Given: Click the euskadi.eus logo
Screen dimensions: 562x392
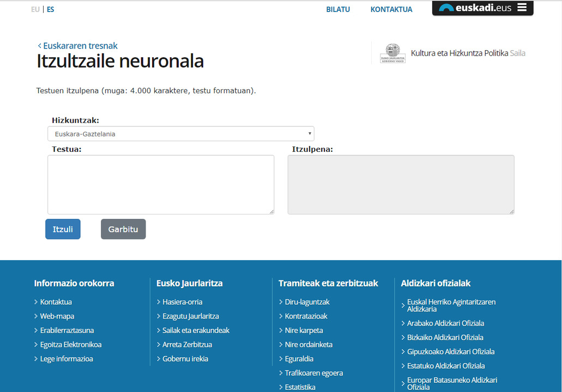Looking at the screenshot, I should [x=475, y=8].
